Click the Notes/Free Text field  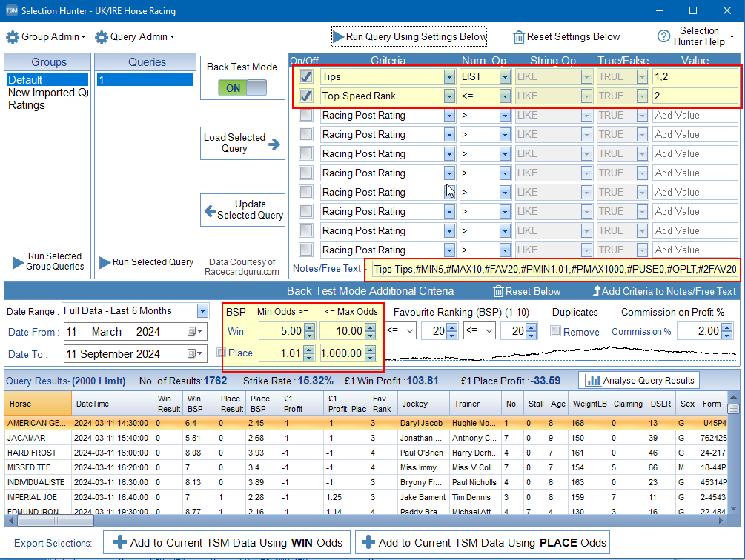[x=555, y=269]
